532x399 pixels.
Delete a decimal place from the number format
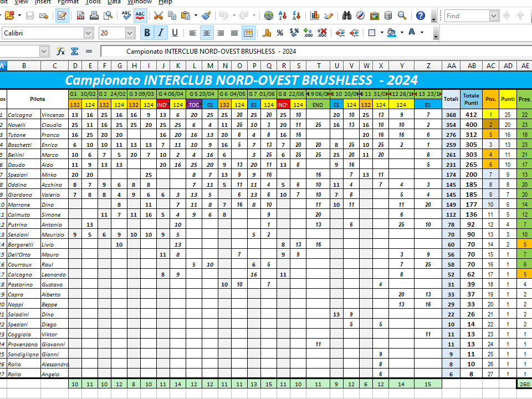(322, 33)
